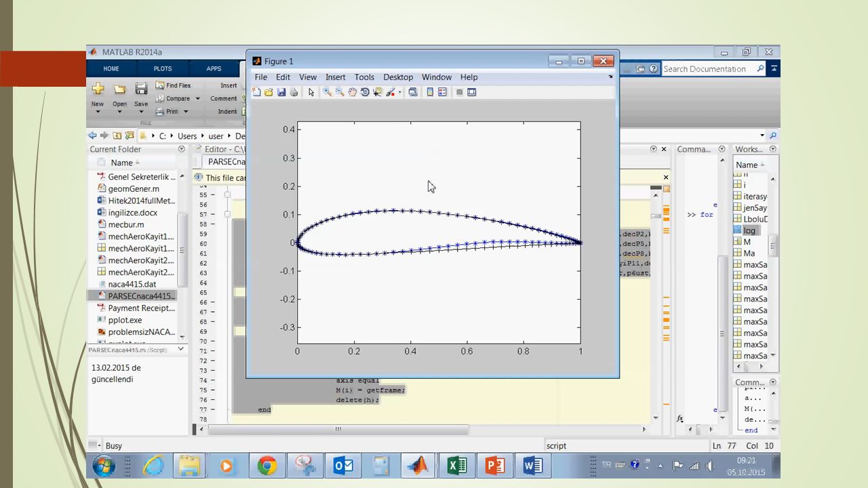Click the Hide Plot Tools icon

click(460, 92)
